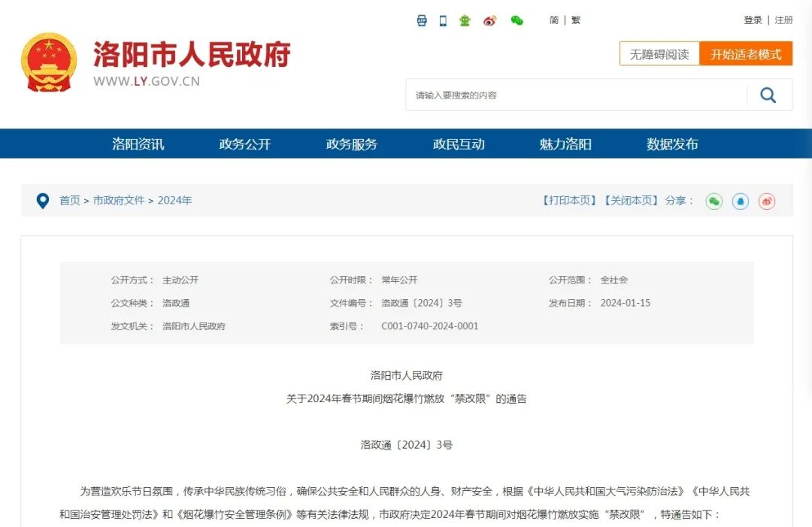The image size is (812, 527).
Task: Open the Weibo icon in top bar
Action: (490, 20)
